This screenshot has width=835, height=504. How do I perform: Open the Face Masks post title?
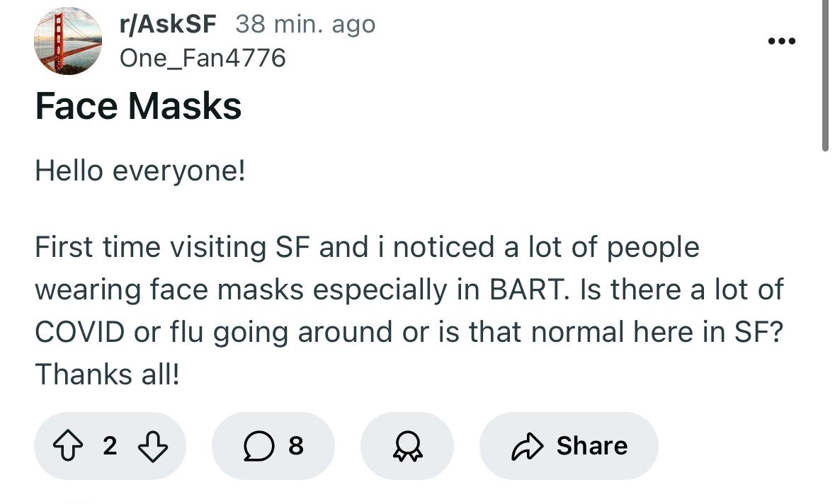click(x=138, y=105)
